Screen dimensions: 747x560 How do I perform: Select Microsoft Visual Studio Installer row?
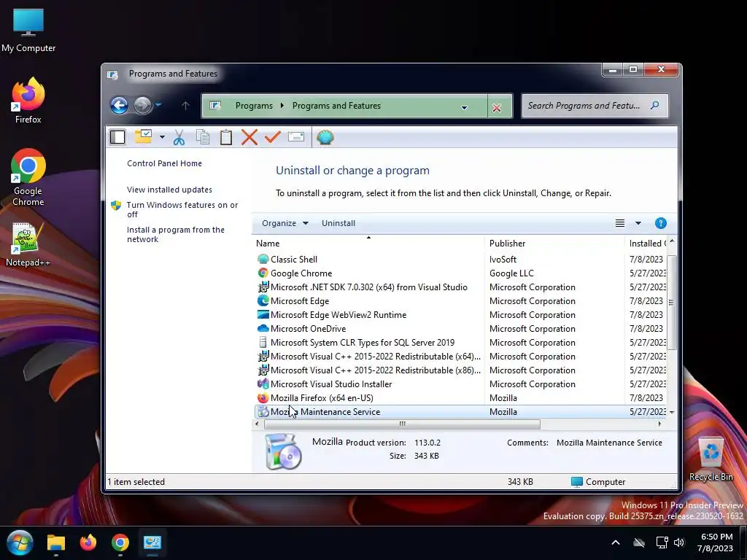(x=460, y=384)
